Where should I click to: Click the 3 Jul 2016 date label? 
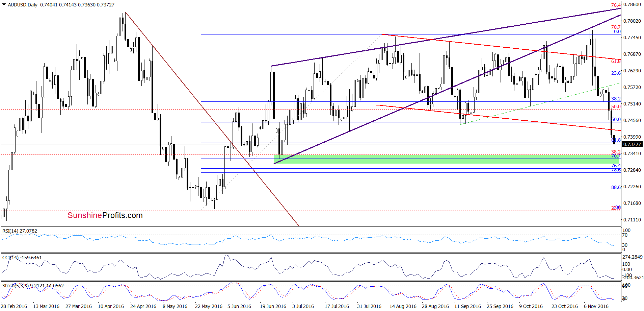303,306
